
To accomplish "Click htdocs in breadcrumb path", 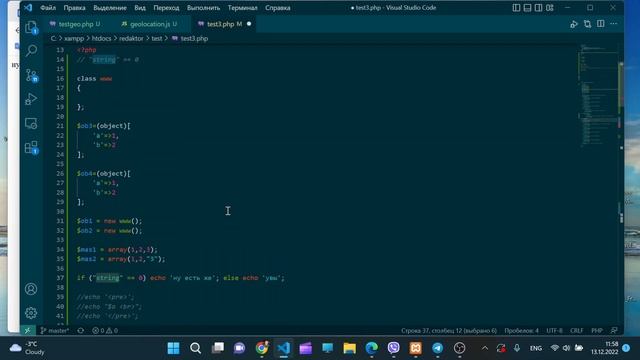I will click(x=101, y=38).
